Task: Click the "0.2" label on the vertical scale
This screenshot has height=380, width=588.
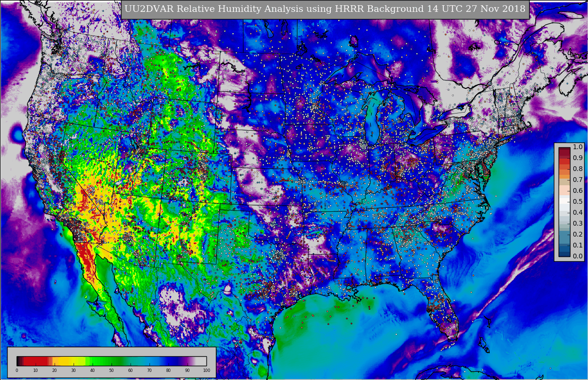Action: tap(578, 235)
